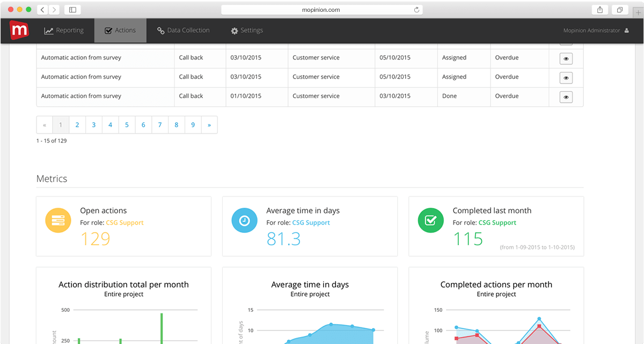Click CSG Support link under Average time
This screenshot has height=344, width=644.
coord(311,223)
